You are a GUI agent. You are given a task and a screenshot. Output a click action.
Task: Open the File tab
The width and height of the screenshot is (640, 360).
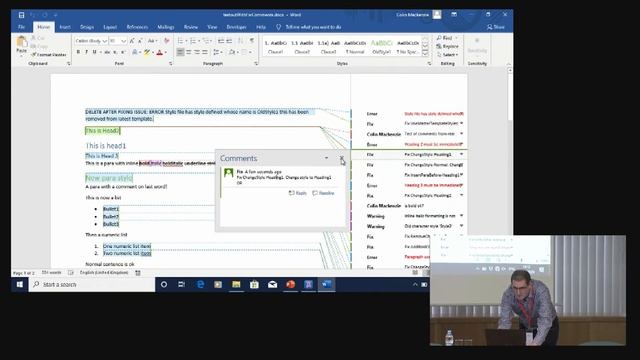click(22, 27)
